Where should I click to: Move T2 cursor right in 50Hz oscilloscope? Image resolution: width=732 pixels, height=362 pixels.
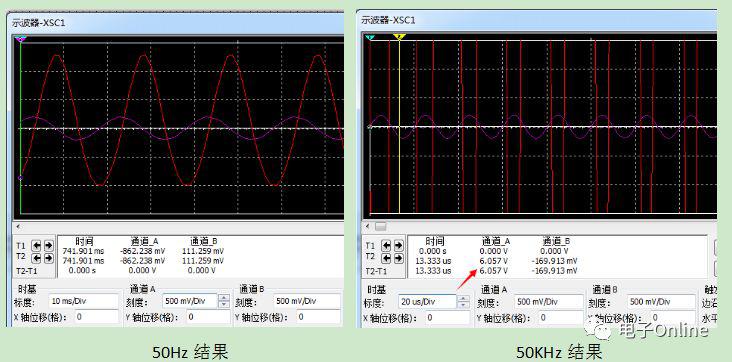(x=48, y=258)
